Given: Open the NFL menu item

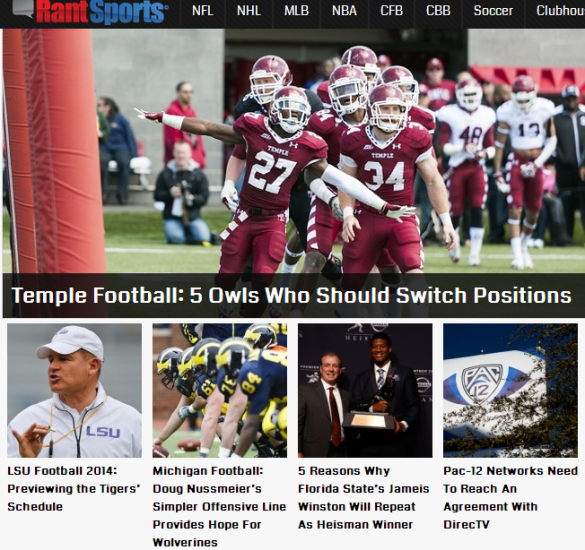Looking at the screenshot, I should pyautogui.click(x=203, y=11).
